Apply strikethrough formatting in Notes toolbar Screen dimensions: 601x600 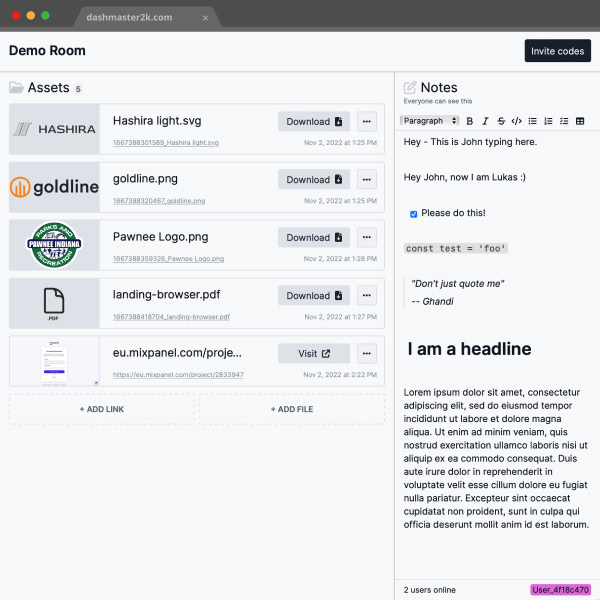[x=501, y=121]
